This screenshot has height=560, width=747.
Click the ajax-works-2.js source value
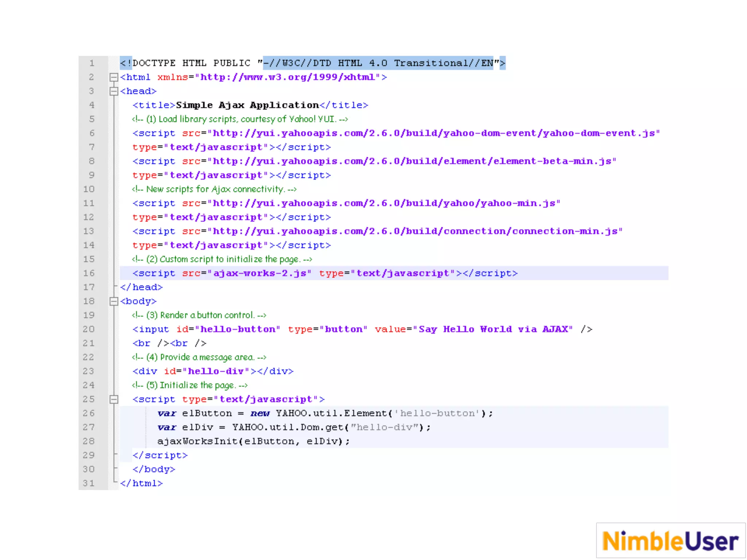(x=260, y=273)
